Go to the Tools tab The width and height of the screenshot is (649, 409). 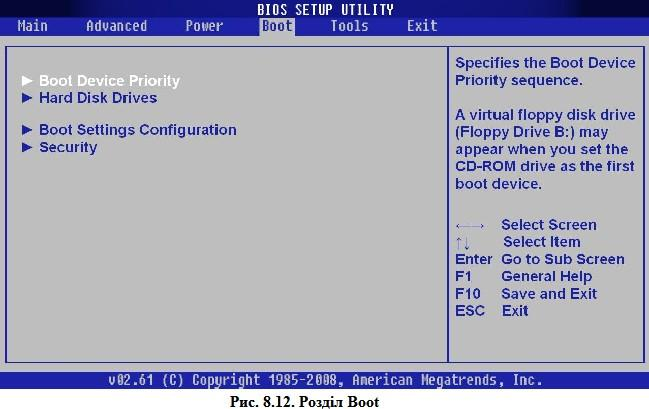[349, 26]
